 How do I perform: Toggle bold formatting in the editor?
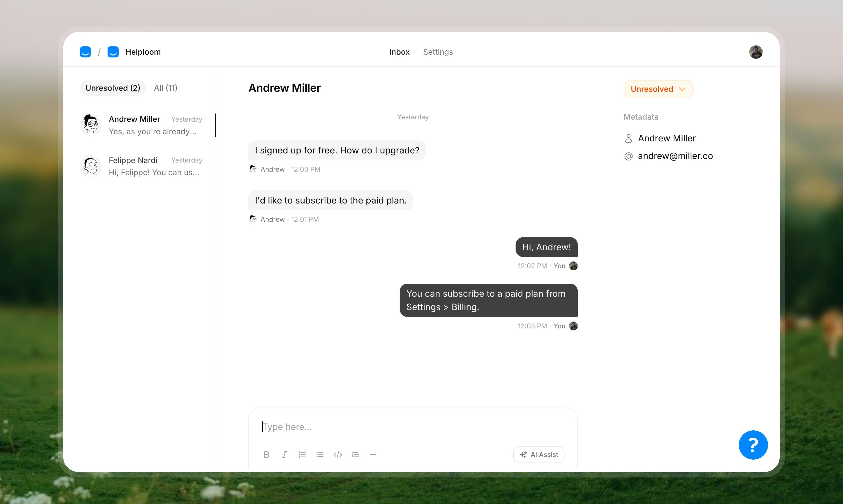266,454
